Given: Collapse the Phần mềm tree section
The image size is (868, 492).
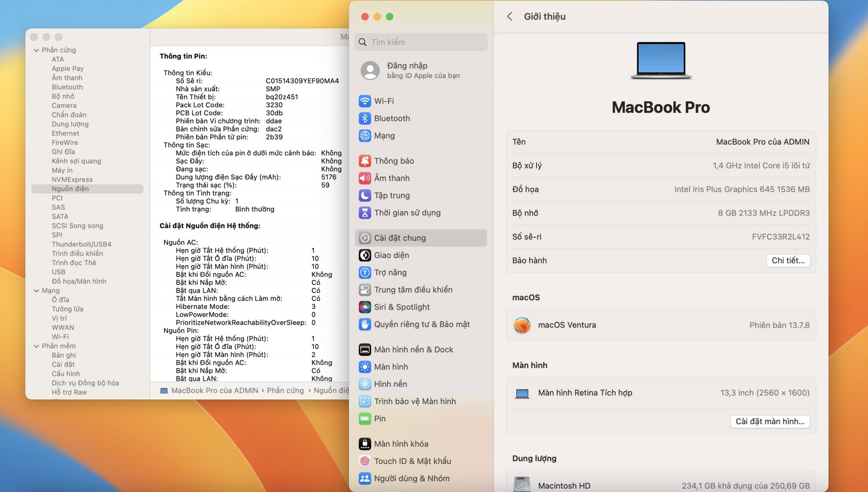Looking at the screenshot, I should point(36,346).
